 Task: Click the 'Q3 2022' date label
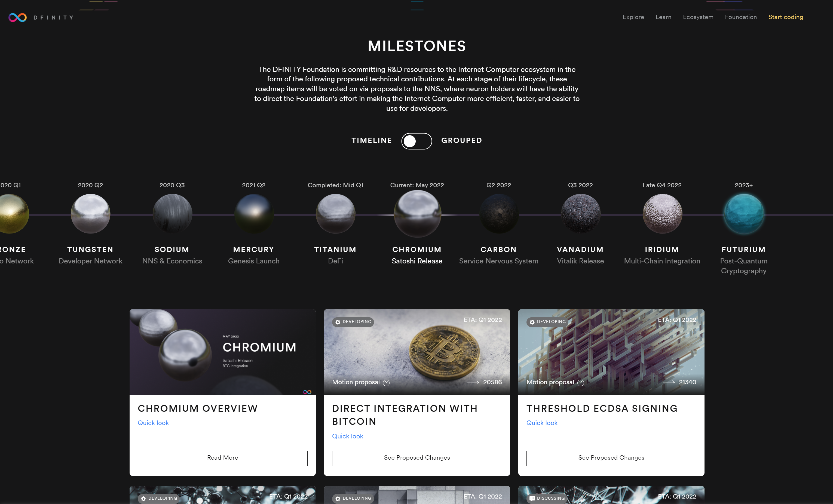(x=580, y=185)
